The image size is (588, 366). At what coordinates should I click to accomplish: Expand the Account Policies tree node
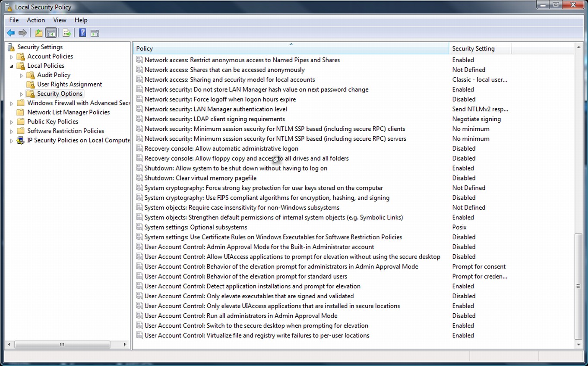tap(12, 57)
